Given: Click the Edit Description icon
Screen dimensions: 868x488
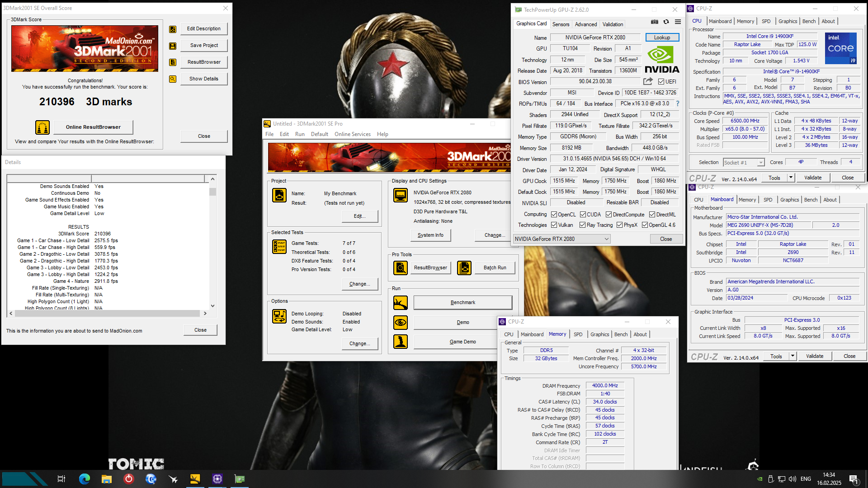Looking at the screenshot, I should pyautogui.click(x=173, y=29).
